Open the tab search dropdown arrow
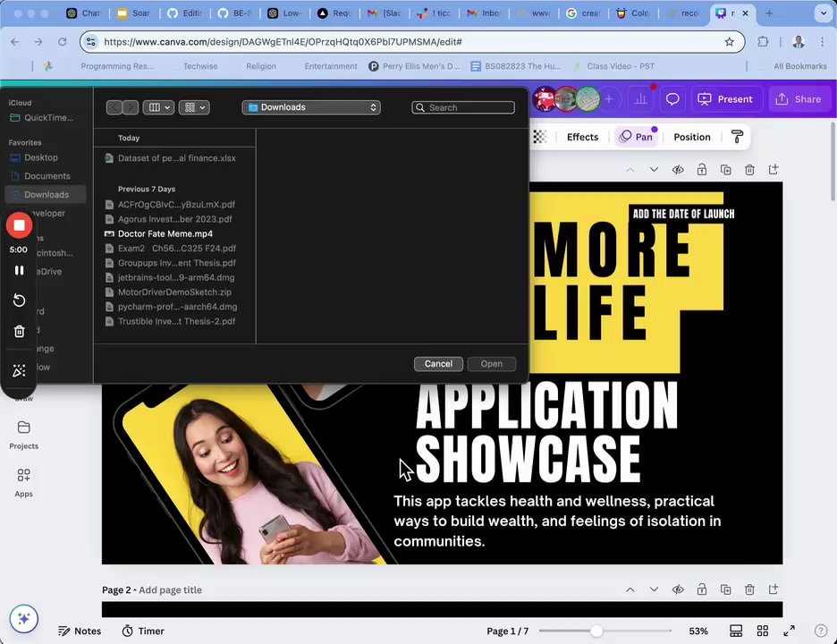Image resolution: width=837 pixels, height=644 pixels. (823, 13)
